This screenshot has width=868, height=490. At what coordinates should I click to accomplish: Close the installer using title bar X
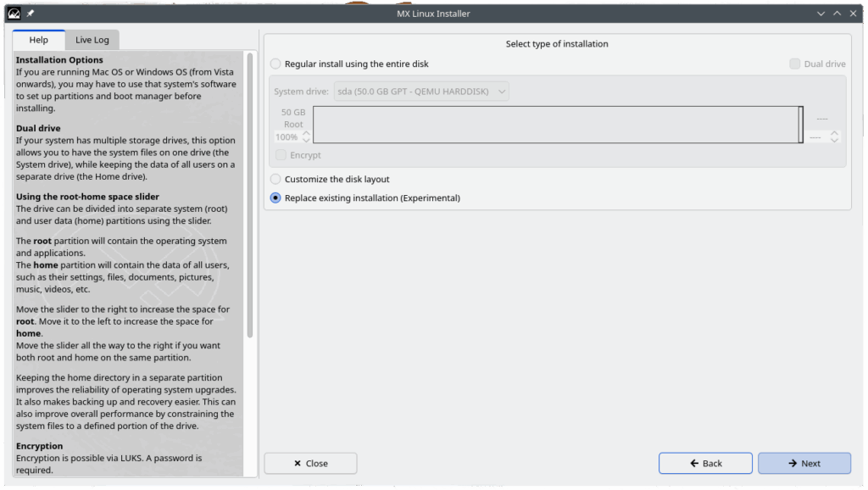[x=853, y=14]
